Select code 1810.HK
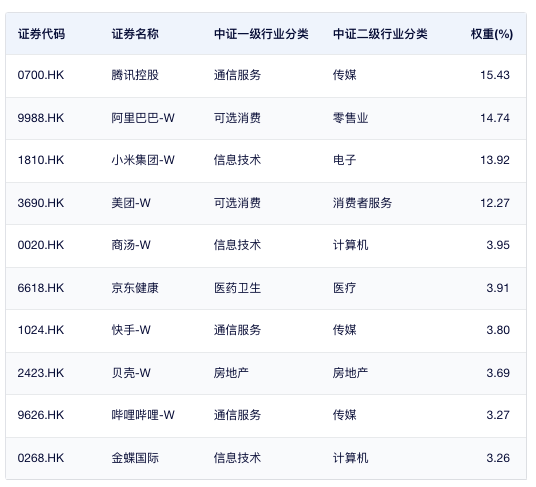The height and width of the screenshot is (487, 536). pos(41,160)
